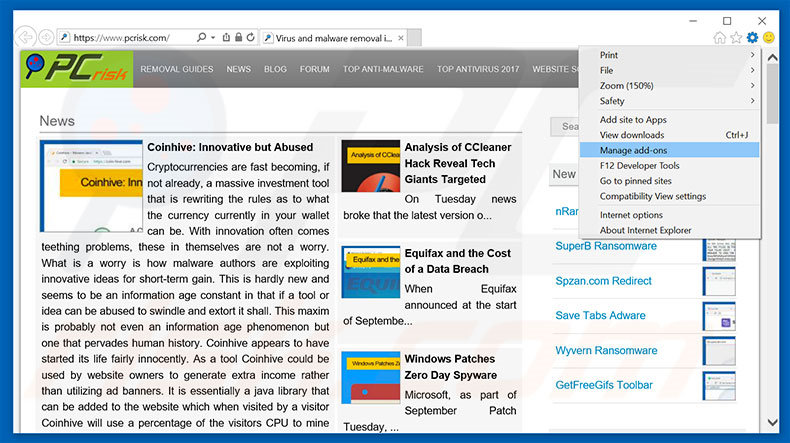Viewport: 790px width, 443px height.
Task: Open REMOVAL GUIDES navigation item
Action: pyautogui.click(x=177, y=69)
